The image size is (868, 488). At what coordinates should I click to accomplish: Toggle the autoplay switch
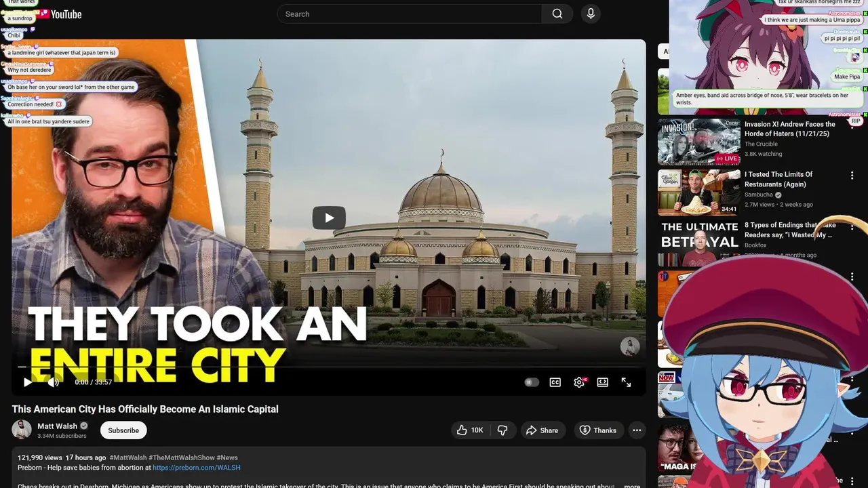(532, 382)
